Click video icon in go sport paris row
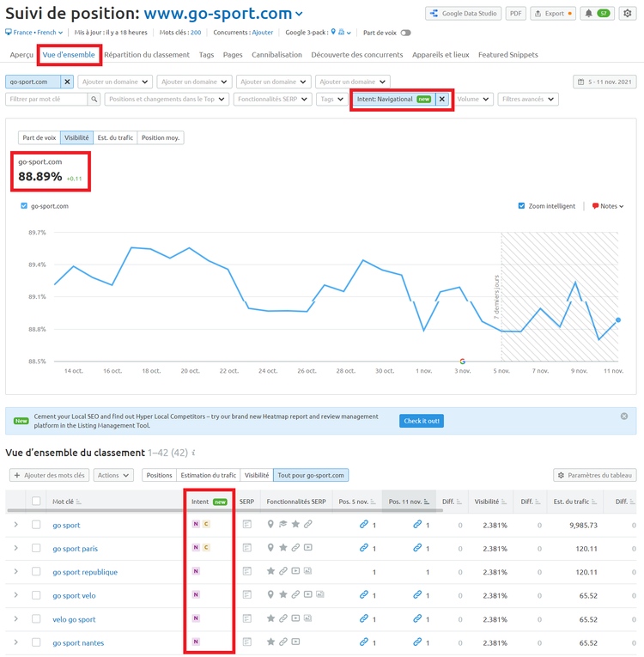Screen dimensions: 644x657 tap(308, 547)
